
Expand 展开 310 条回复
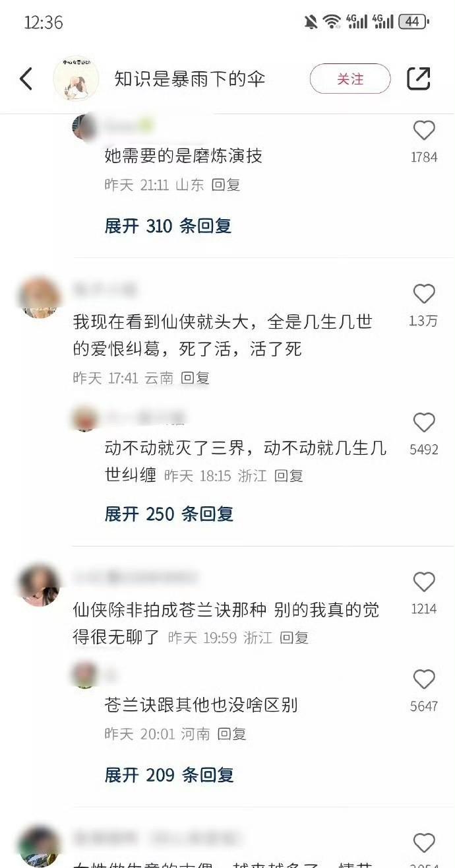point(168,226)
